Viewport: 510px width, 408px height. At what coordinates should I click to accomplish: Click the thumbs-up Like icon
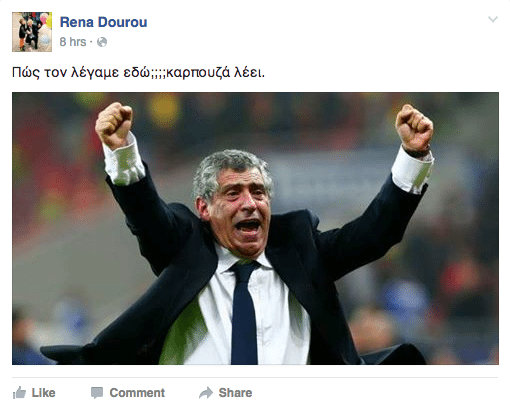point(19,393)
